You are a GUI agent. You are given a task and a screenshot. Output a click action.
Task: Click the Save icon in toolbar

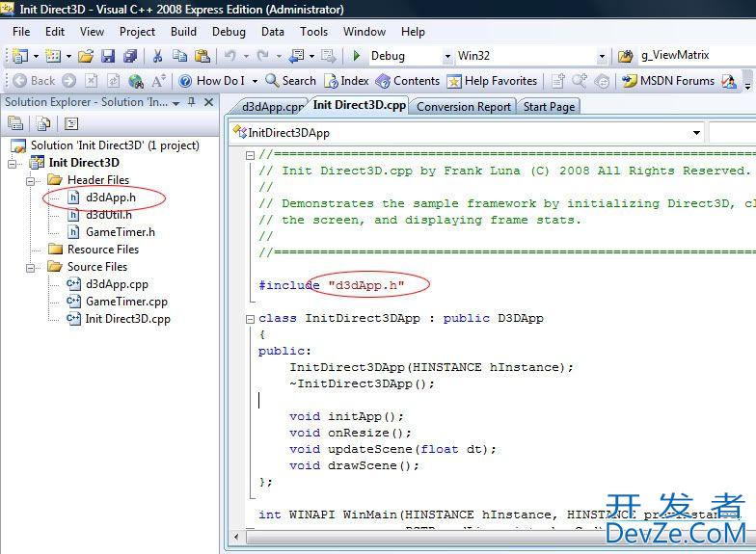pos(108,57)
